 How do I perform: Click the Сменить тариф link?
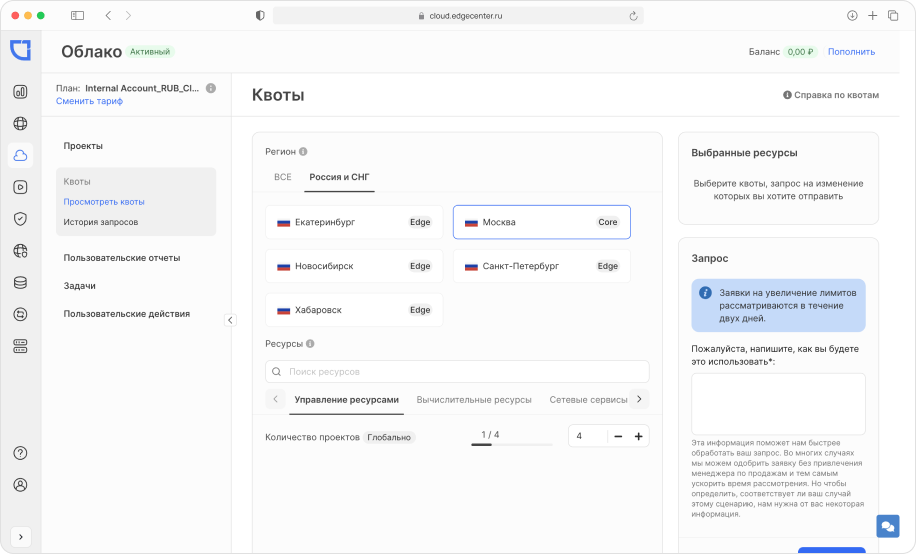pyautogui.click(x=89, y=101)
